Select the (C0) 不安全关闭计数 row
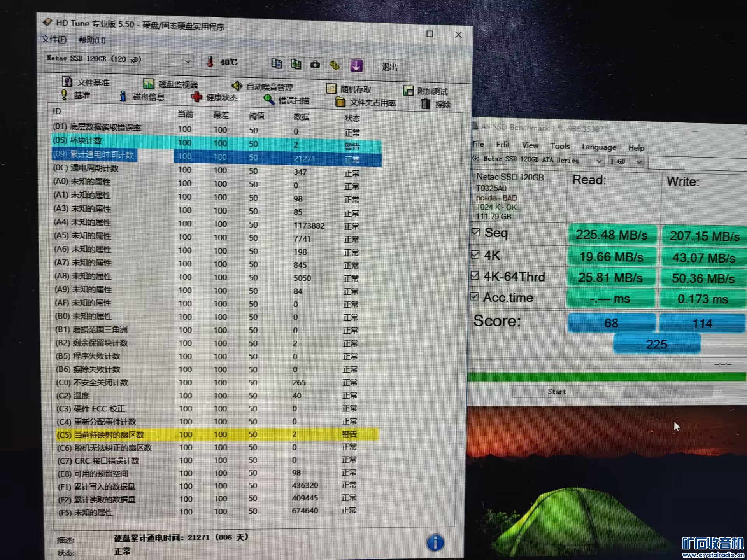747x560 pixels. (x=217, y=382)
